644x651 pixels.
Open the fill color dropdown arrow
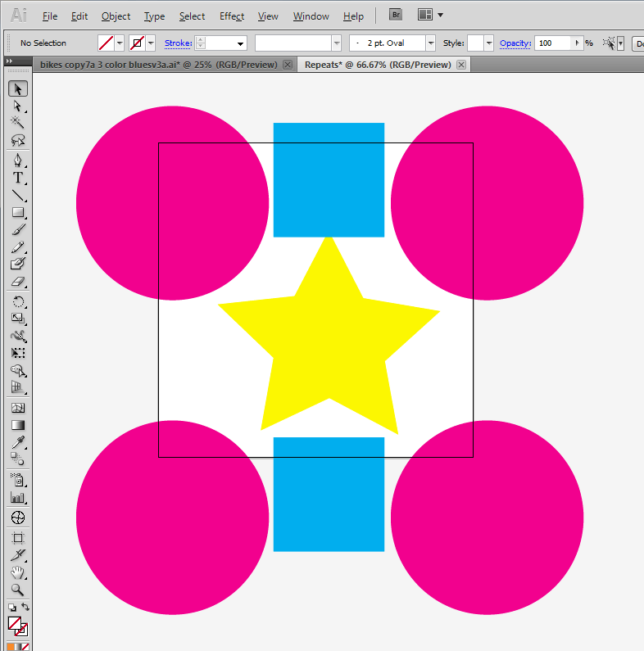pyautogui.click(x=120, y=43)
